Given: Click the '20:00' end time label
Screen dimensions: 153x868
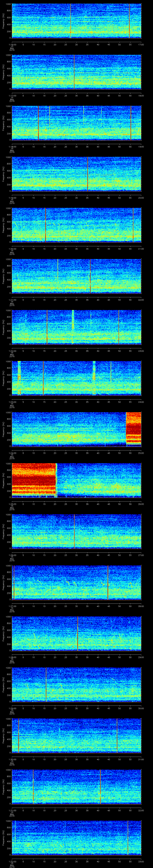Looking at the screenshot, I should point(141,197).
